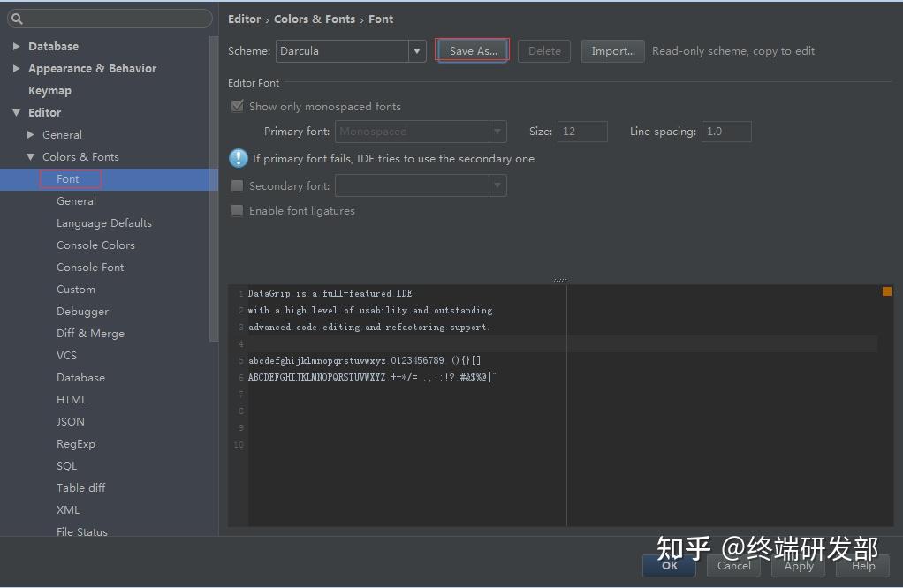Viewport: 903px width, 588px height.
Task: Click the Editor breadcrumb at the top
Action: [244, 19]
